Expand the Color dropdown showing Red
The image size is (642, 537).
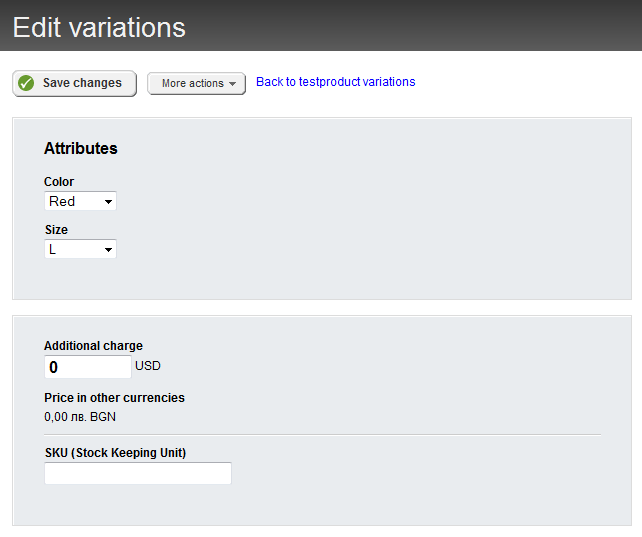click(x=80, y=201)
